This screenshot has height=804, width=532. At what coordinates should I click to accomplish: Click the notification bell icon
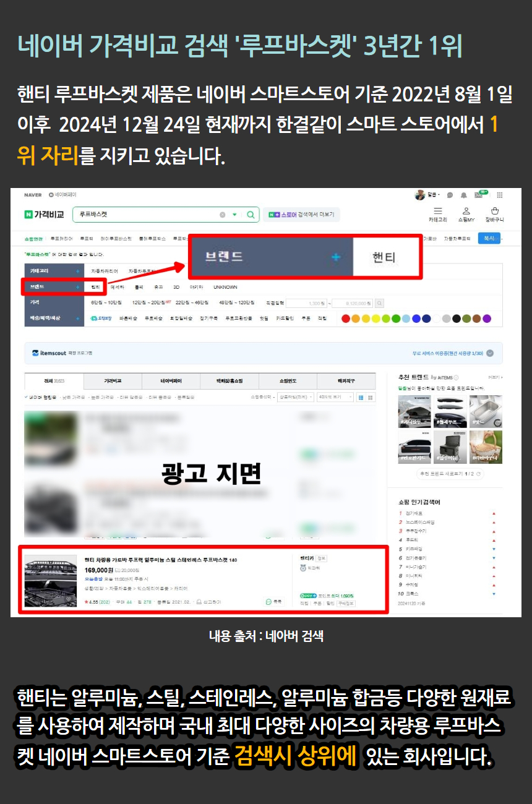(463, 195)
